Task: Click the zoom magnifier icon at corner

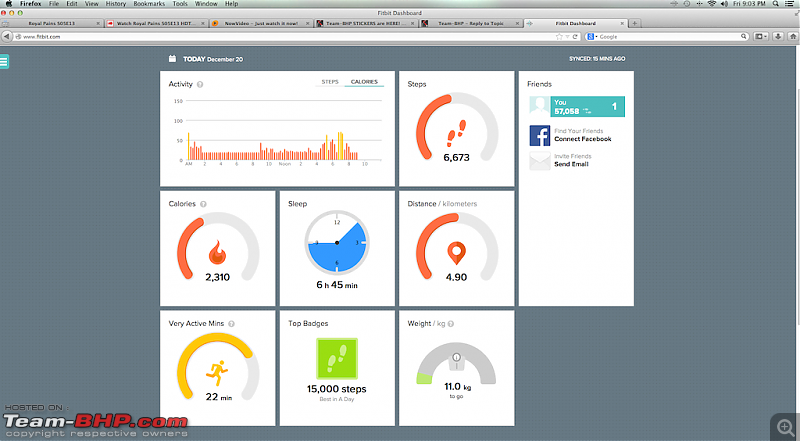Action: click(786, 427)
